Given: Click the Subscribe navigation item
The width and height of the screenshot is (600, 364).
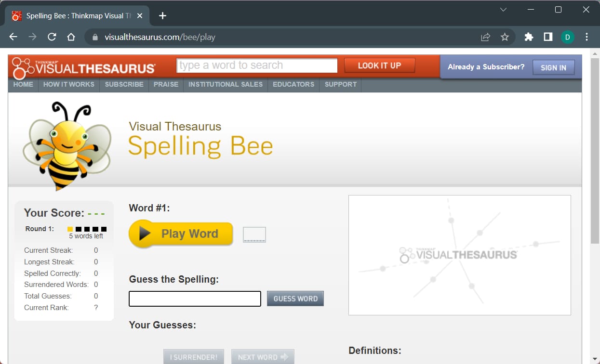Looking at the screenshot, I should (124, 84).
